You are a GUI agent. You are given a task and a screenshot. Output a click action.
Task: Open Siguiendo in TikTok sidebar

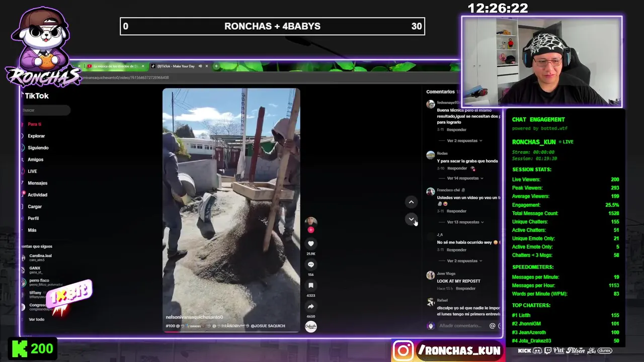(x=38, y=148)
